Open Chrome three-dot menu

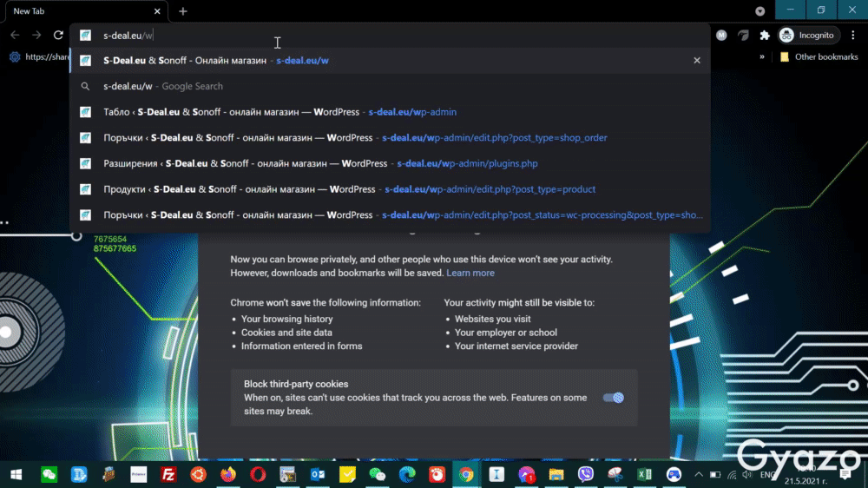853,35
